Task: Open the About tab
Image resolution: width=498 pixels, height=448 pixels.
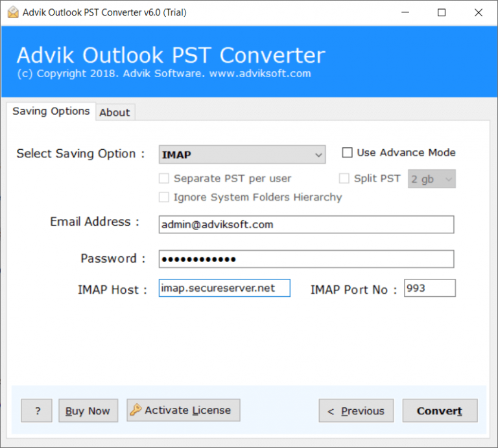Action: tap(115, 112)
